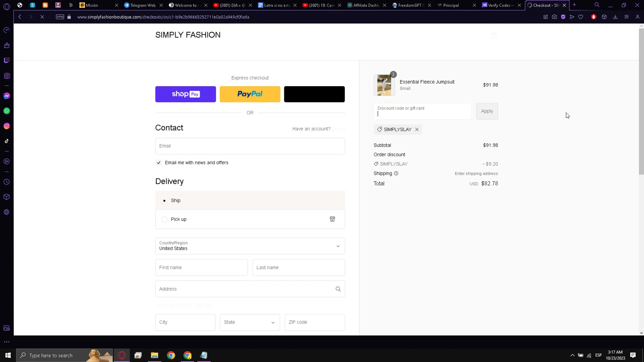Open the State dropdown
The height and width of the screenshot is (362, 644).
(x=250, y=322)
